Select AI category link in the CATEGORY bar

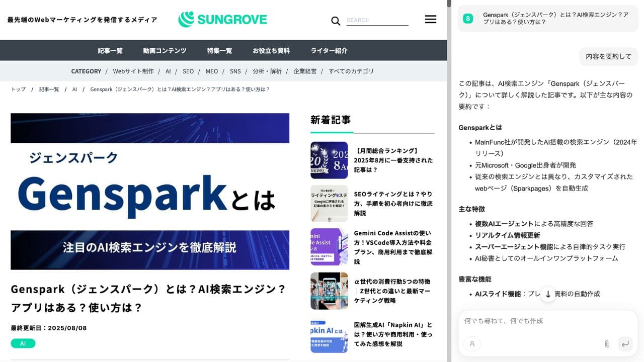tap(168, 71)
